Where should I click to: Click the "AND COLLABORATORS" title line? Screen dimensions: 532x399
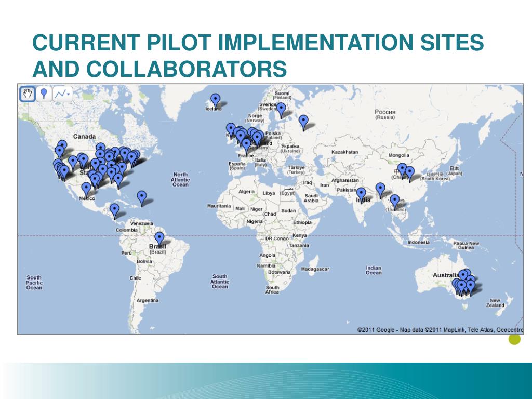click(x=160, y=69)
